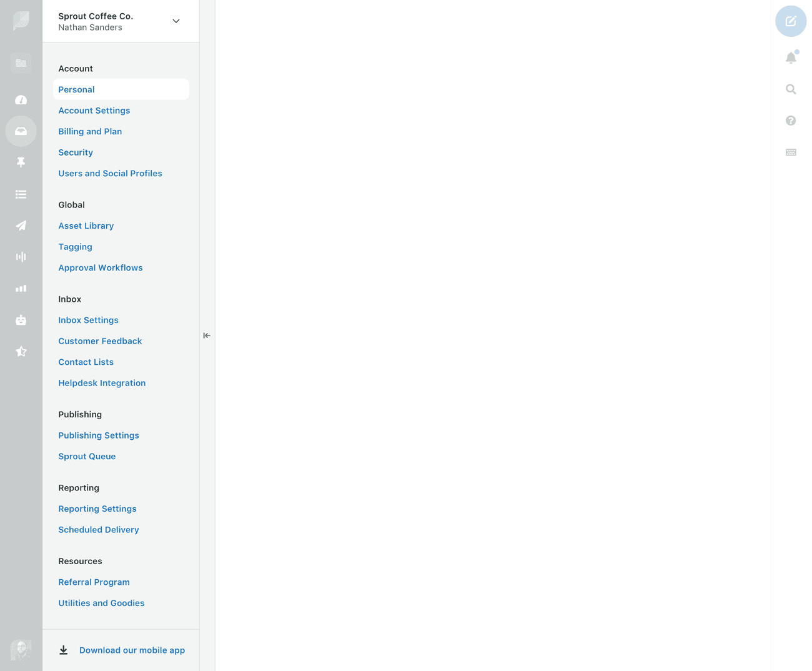This screenshot has width=812, height=671.
Task: Open Inbox Settings
Action: (88, 321)
